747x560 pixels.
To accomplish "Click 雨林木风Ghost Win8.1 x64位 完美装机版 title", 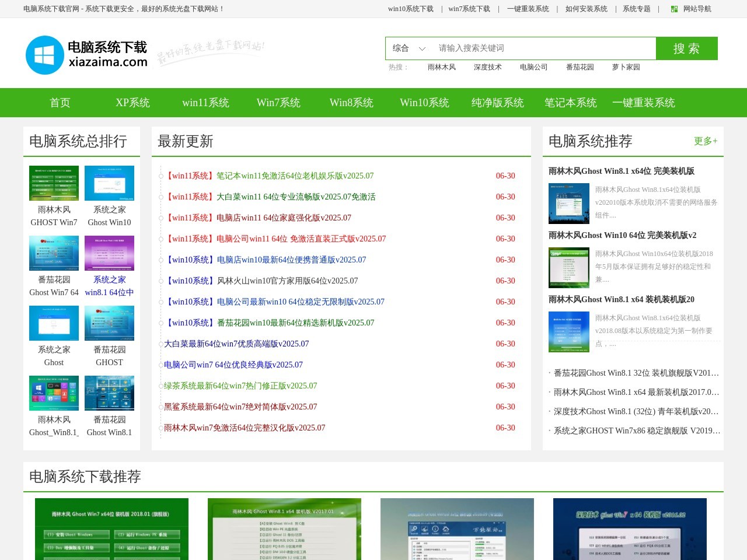I will point(622,171).
